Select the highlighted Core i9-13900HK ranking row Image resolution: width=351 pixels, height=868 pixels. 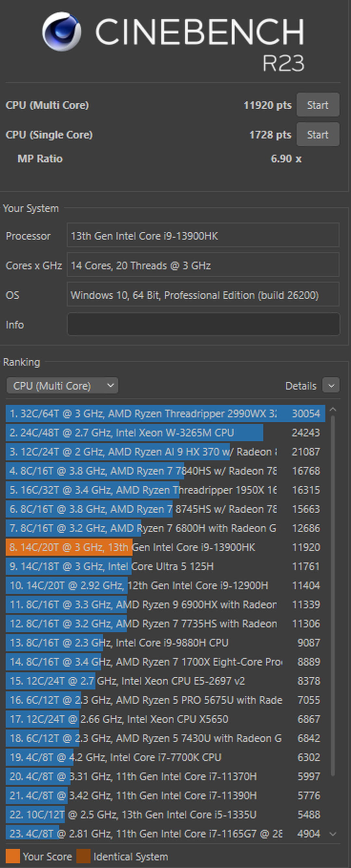point(165,547)
